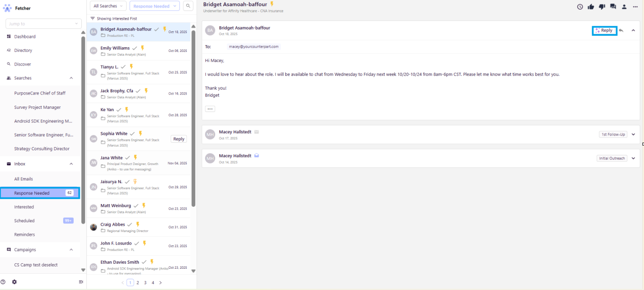This screenshot has width=644, height=290.
Task: Open the Response Needed filter dropdown
Action: pyautogui.click(x=154, y=6)
